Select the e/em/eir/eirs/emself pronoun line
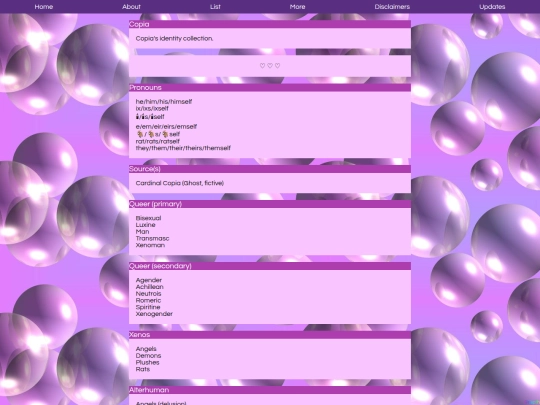Image resolution: width=540 pixels, height=405 pixels. tap(166, 127)
